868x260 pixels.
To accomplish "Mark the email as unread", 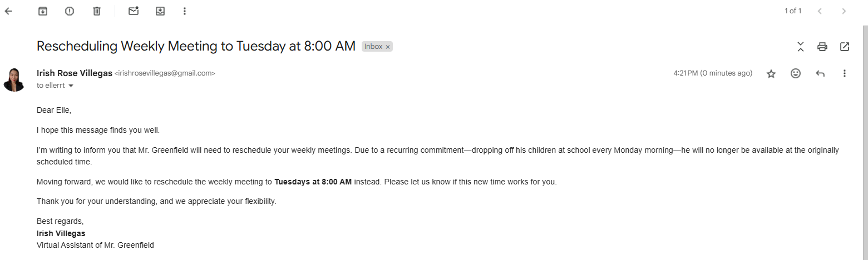I will pyautogui.click(x=134, y=11).
